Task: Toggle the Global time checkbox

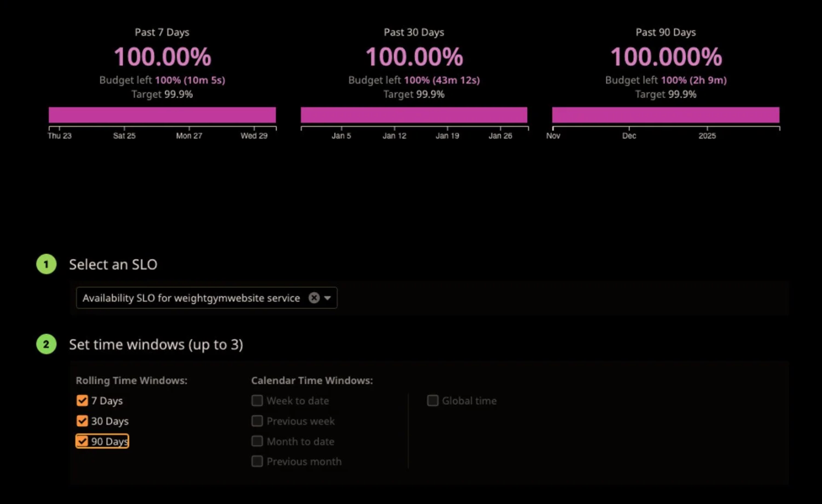Action: click(x=432, y=401)
